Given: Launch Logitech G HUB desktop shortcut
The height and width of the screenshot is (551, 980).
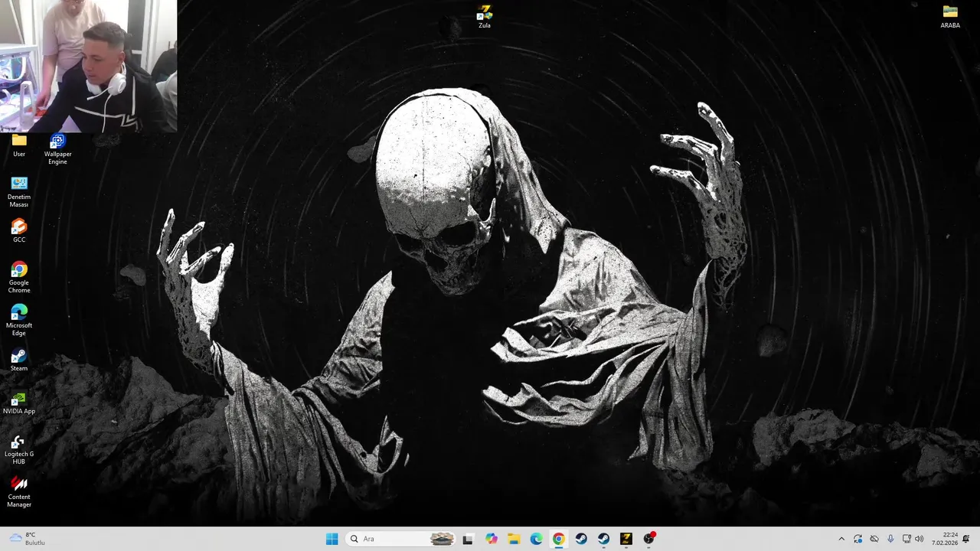Looking at the screenshot, I should 19,448.
